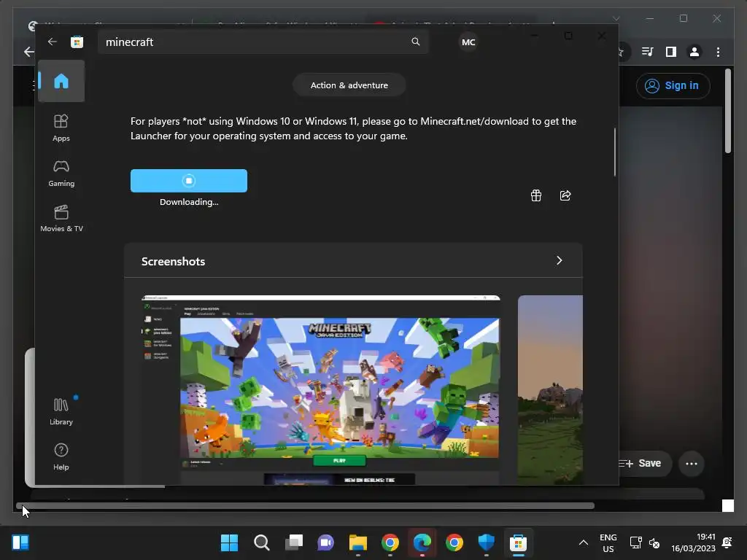This screenshot has width=747, height=560.
Task: Open the MC profile account button
Action: tap(468, 42)
